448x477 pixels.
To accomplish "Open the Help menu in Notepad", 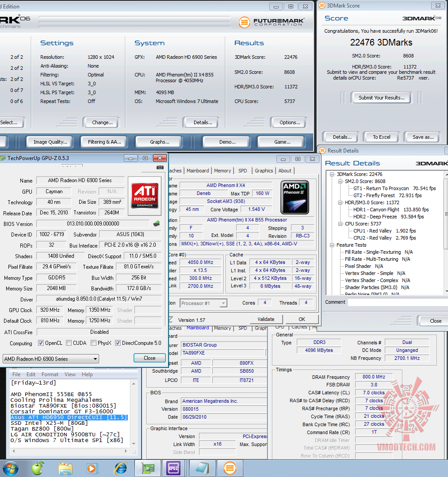I will point(88,374).
